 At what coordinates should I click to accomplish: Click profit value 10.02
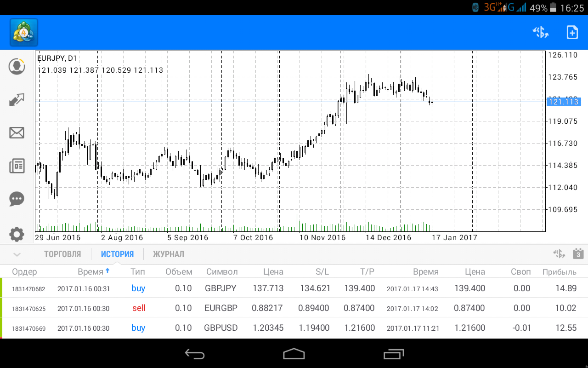pyautogui.click(x=565, y=308)
